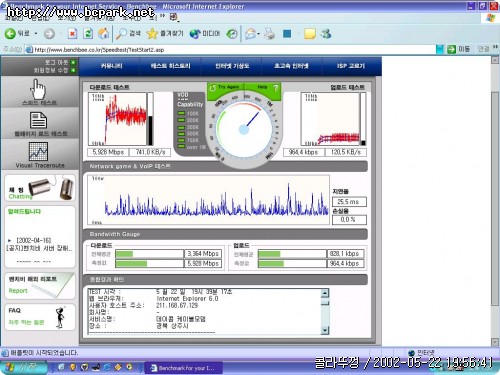The width and height of the screenshot is (500, 375).
Task: Open the 벤치비 Report banner
Action: (x=40, y=285)
